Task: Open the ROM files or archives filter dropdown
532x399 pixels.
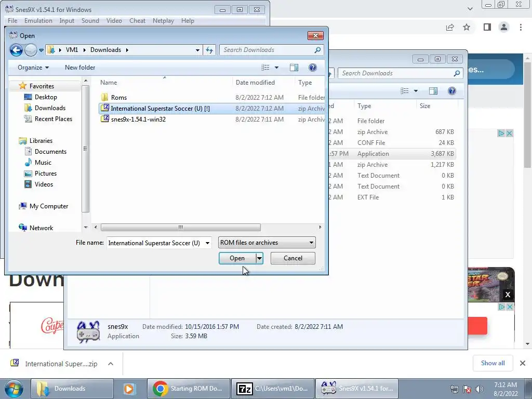Action: [x=267, y=243]
